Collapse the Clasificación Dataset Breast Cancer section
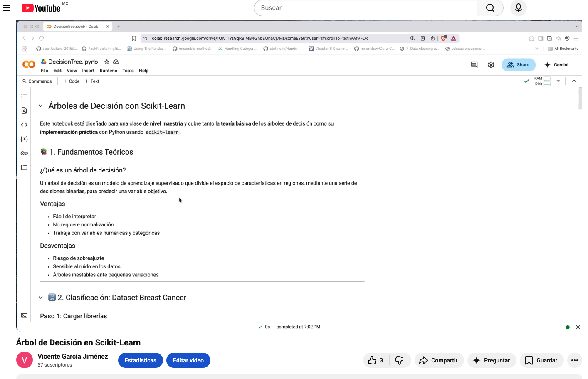 point(41,298)
